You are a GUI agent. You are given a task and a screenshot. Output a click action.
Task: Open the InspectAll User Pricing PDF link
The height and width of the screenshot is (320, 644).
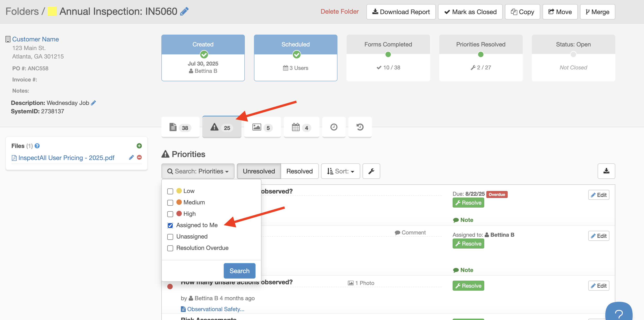[66, 158]
